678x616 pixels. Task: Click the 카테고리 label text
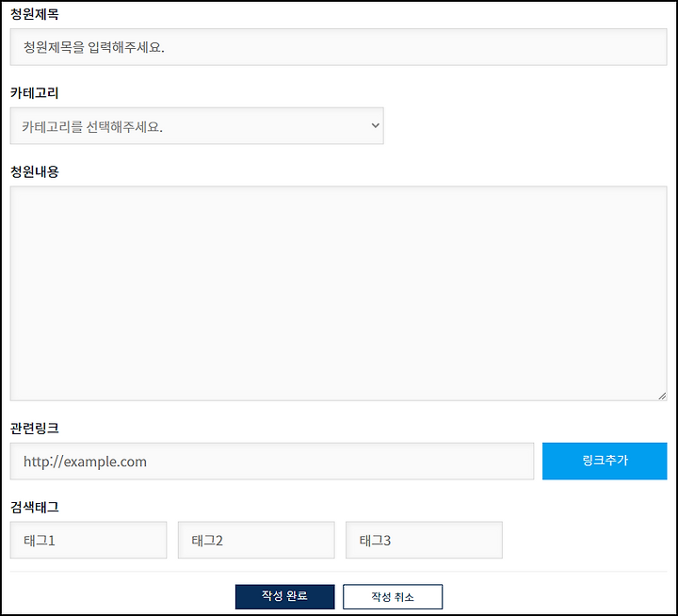point(35,93)
